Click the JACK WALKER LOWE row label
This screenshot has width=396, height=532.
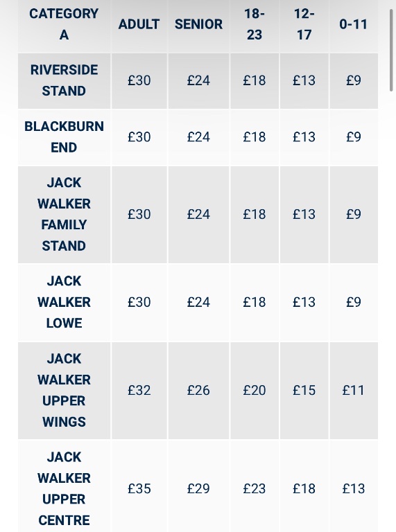tap(64, 302)
